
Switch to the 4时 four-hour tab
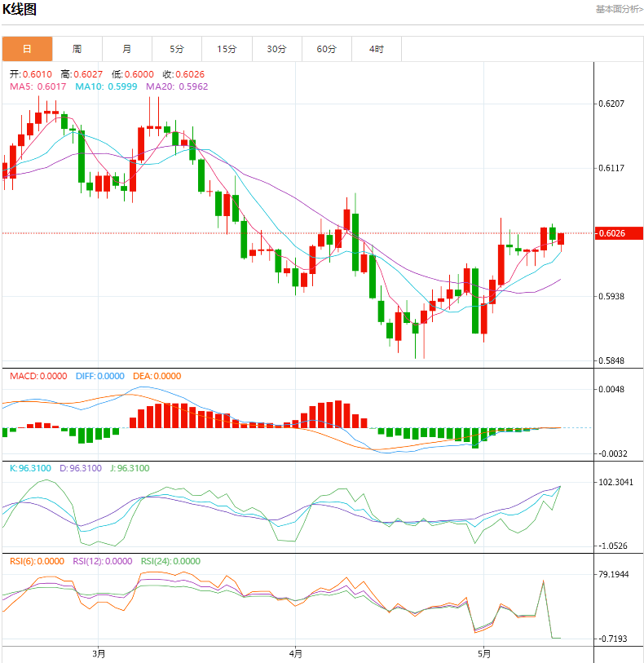(x=377, y=49)
